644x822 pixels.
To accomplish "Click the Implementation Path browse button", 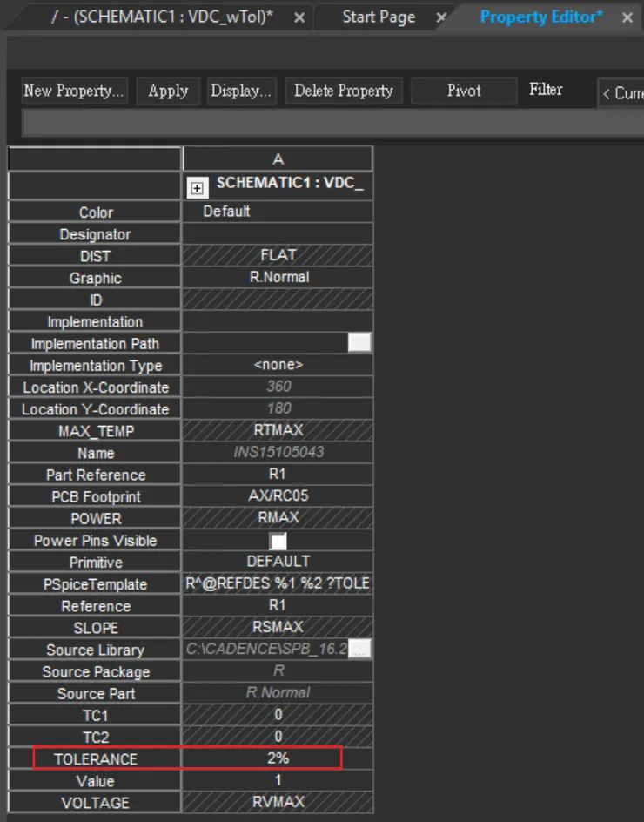I will 359,343.
